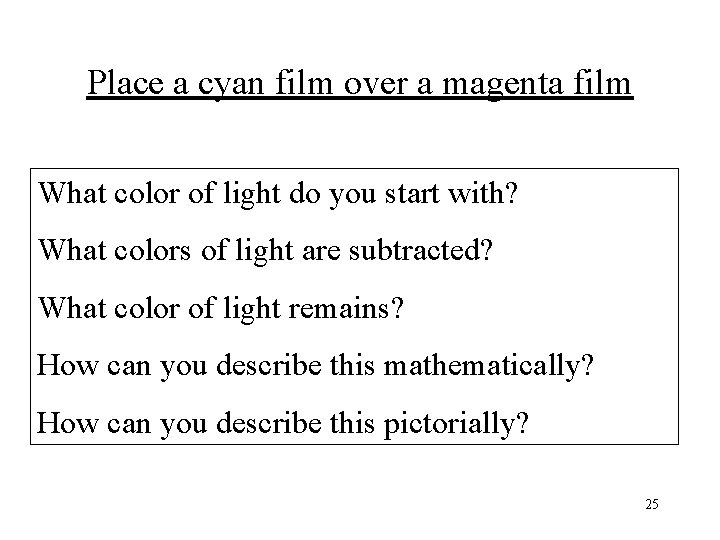Viewport: 720px width, 540px height.
Task: Click the word 'Place' at the title start
Action: [125, 83]
